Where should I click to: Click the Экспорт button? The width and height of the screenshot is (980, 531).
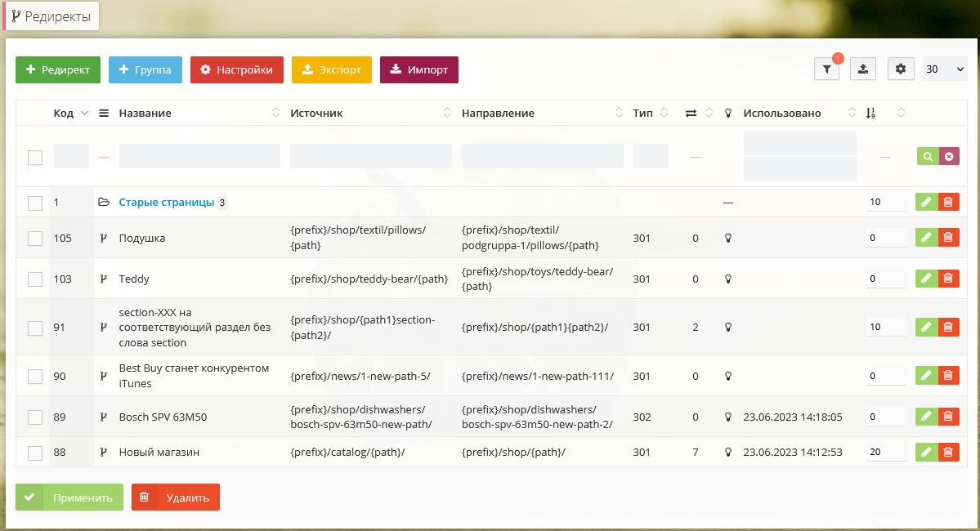(x=332, y=69)
